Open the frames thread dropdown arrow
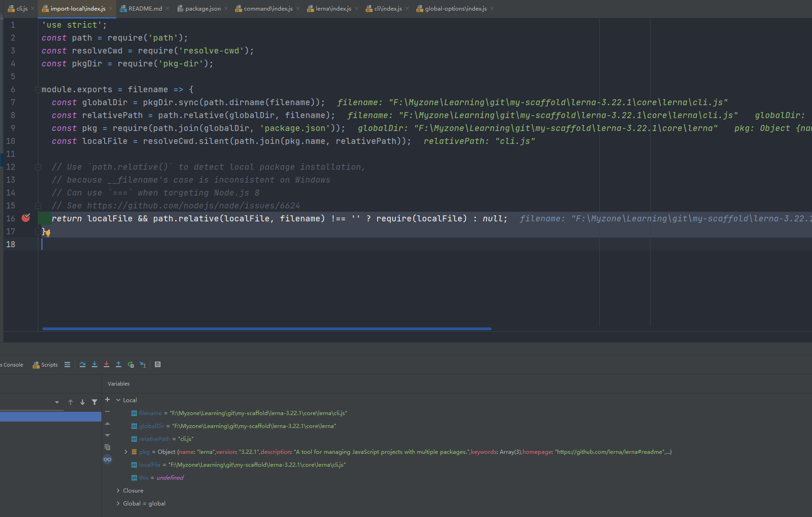The height and width of the screenshot is (517, 812). click(x=57, y=402)
